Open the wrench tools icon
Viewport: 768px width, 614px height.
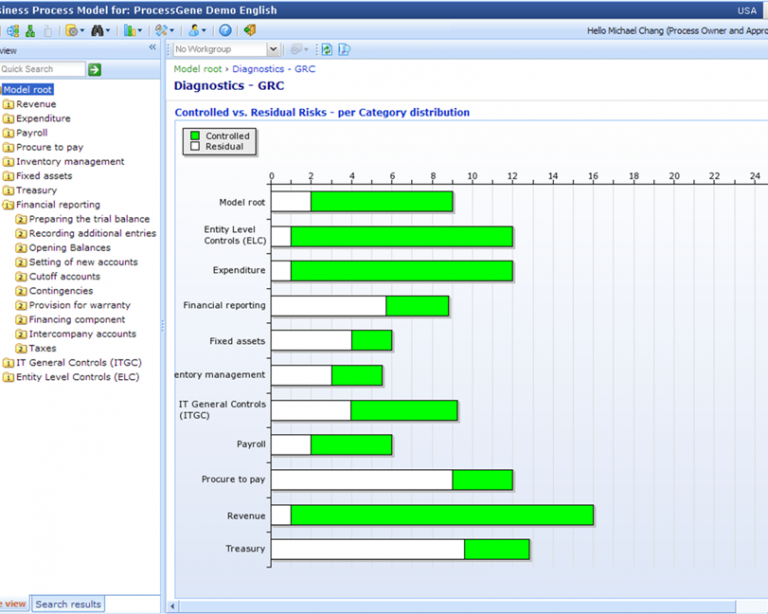coord(162,31)
